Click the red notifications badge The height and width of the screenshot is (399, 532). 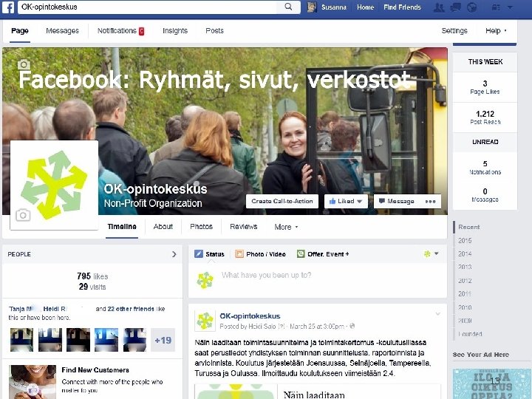[141, 31]
